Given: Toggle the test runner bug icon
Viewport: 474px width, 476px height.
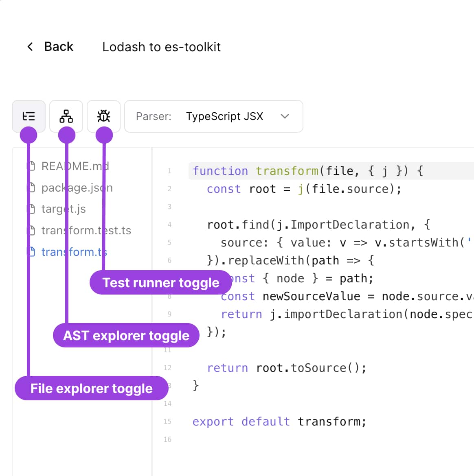Looking at the screenshot, I should pos(103,116).
